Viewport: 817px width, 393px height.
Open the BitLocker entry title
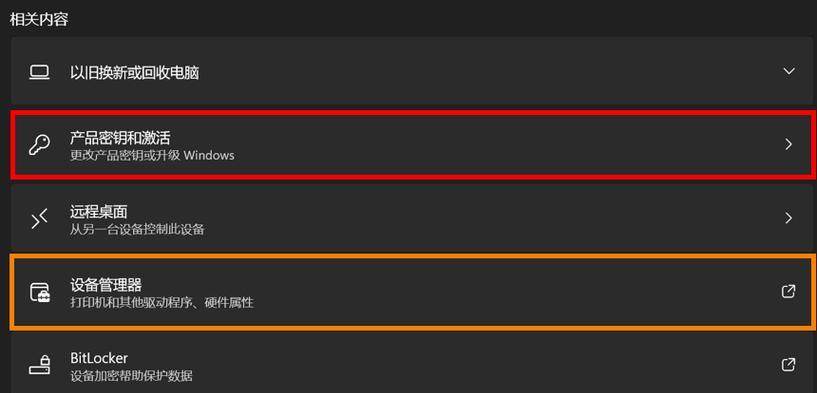click(x=99, y=359)
